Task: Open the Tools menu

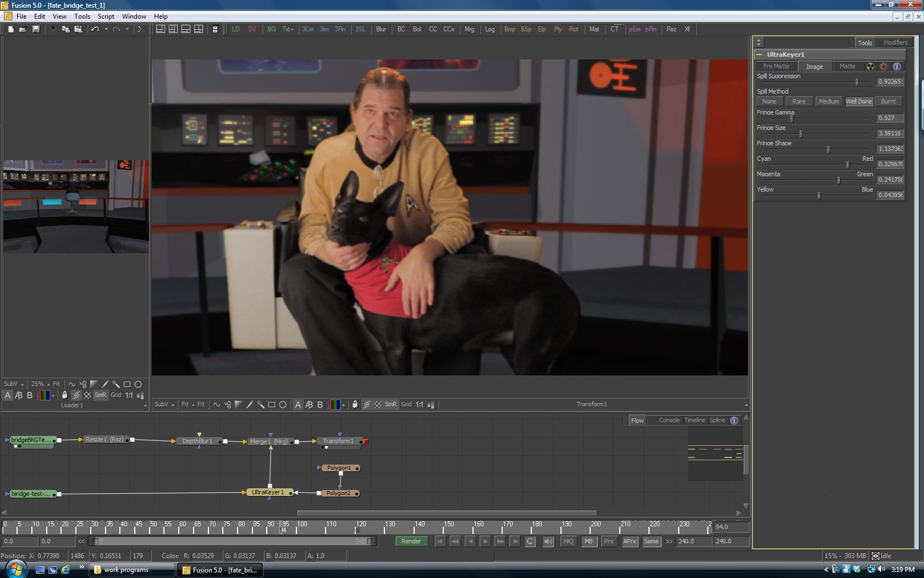Action: [82, 17]
